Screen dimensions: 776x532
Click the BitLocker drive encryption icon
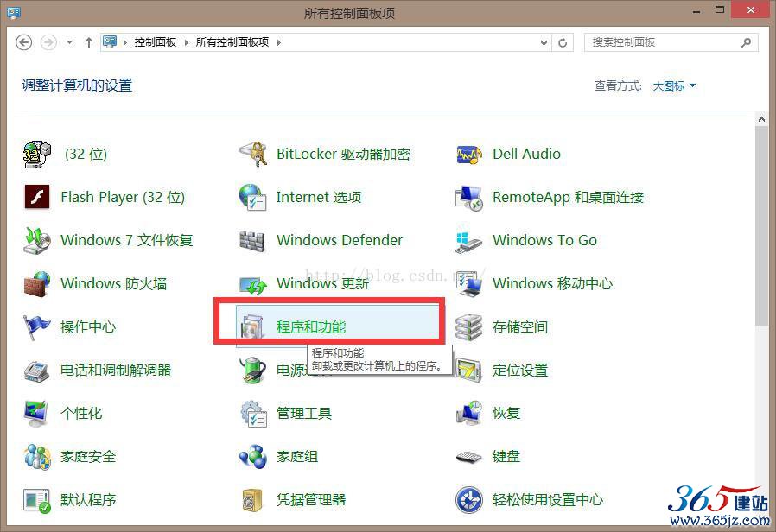[x=253, y=155]
